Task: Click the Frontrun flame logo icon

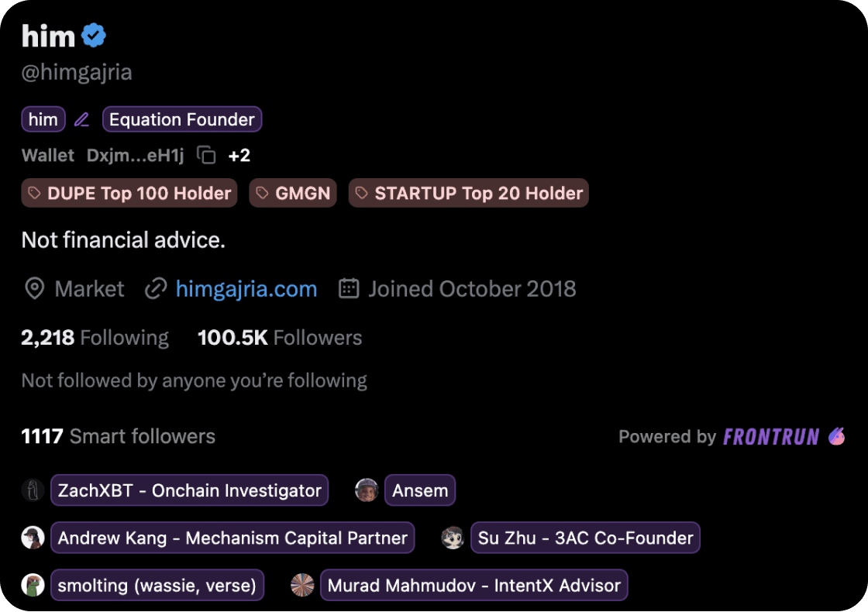Action: [836, 436]
